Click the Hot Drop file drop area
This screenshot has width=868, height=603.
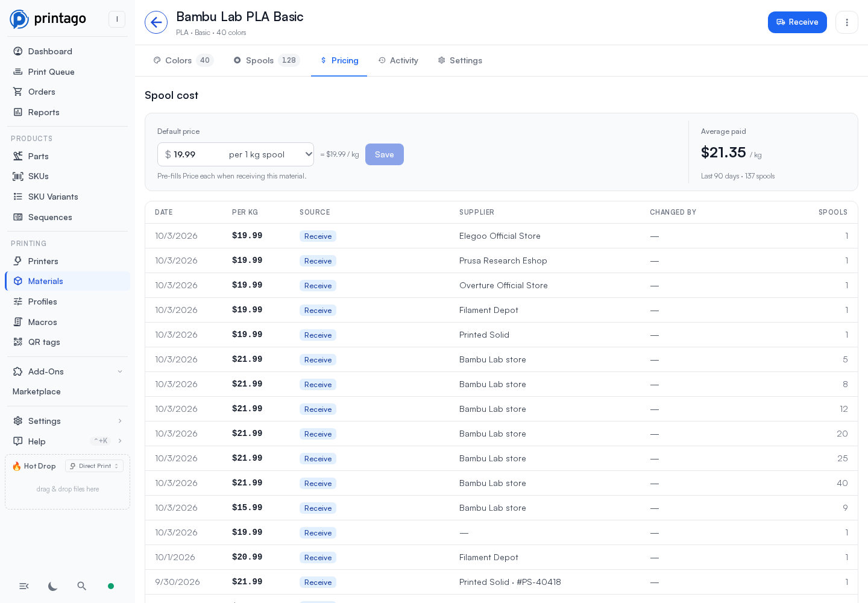(x=68, y=489)
